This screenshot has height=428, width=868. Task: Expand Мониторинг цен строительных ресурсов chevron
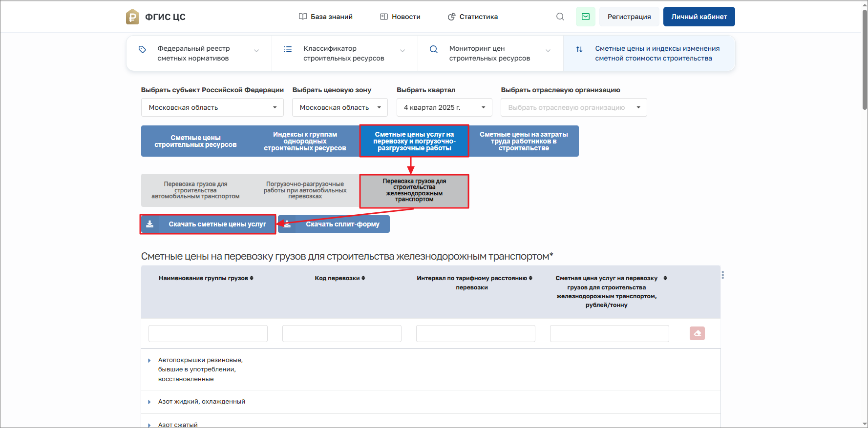548,51
